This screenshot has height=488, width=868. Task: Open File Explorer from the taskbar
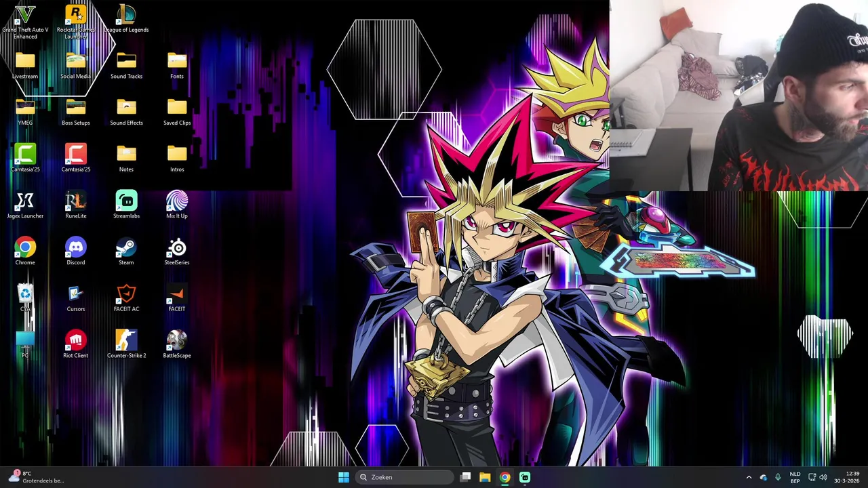pos(485,477)
